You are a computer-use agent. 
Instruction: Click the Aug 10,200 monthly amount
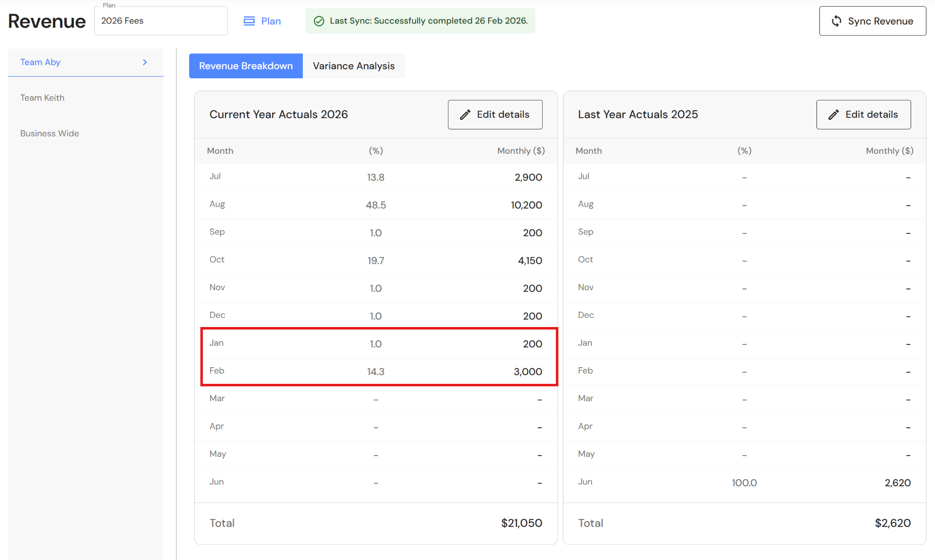click(526, 205)
